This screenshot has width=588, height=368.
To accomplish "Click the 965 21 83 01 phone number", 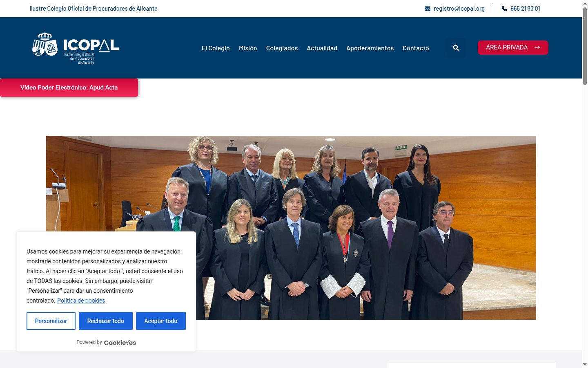I will pyautogui.click(x=525, y=9).
